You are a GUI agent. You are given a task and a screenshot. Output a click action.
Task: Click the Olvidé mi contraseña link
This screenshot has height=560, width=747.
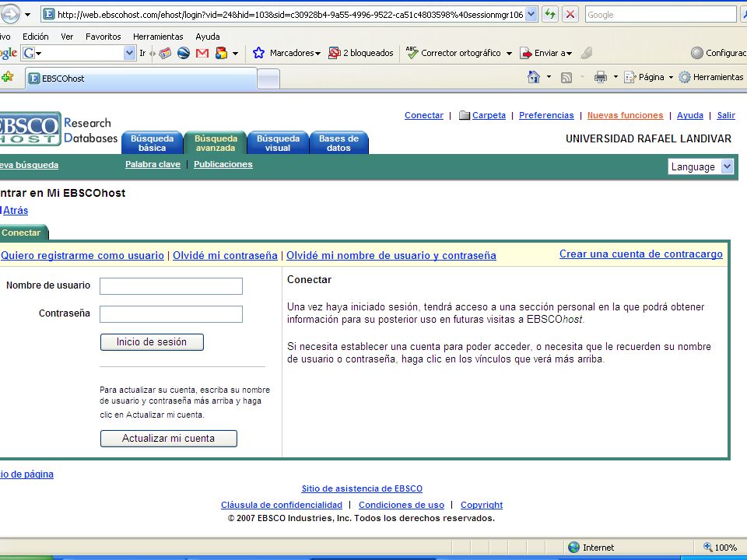225,255
